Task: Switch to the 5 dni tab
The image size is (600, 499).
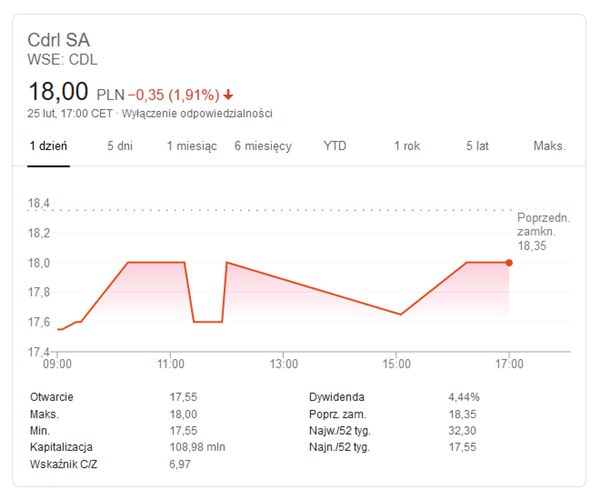Action: click(120, 146)
